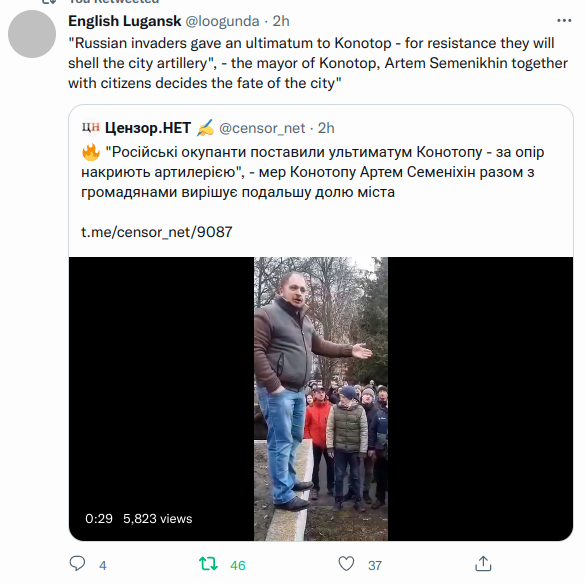Click the 46 retweets count
585x583 pixels.
[x=238, y=565]
